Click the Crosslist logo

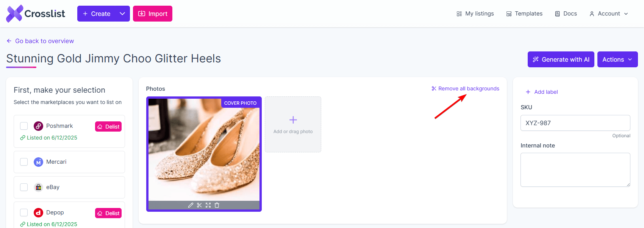pyautogui.click(x=36, y=14)
